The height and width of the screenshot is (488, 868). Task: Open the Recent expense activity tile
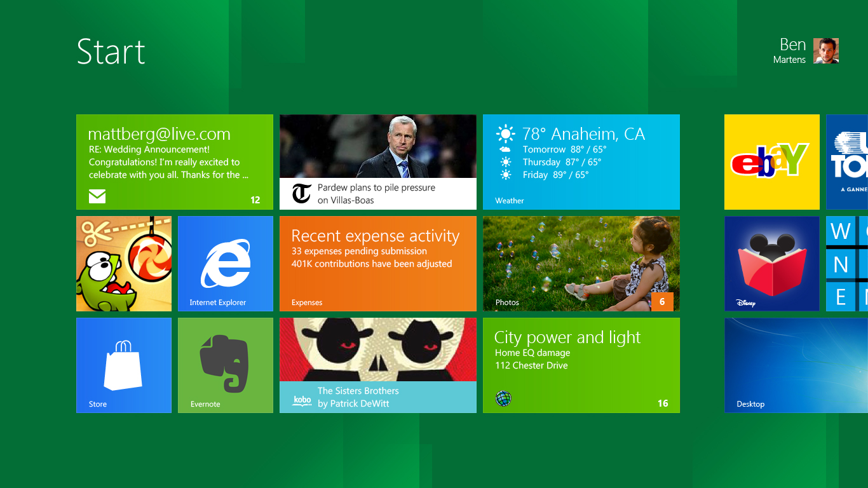click(378, 264)
